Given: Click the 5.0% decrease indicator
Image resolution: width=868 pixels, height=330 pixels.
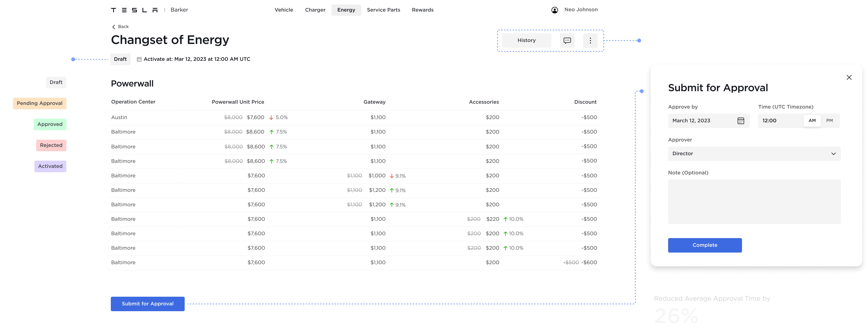Looking at the screenshot, I should coord(279,117).
